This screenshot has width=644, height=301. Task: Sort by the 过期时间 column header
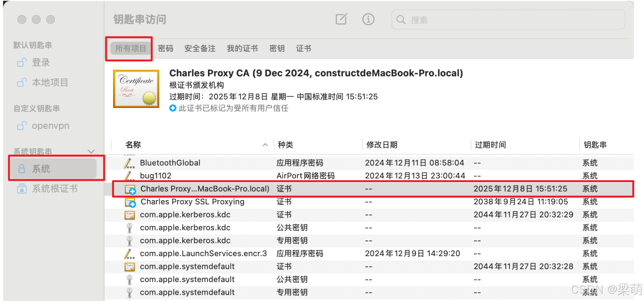tap(490, 145)
